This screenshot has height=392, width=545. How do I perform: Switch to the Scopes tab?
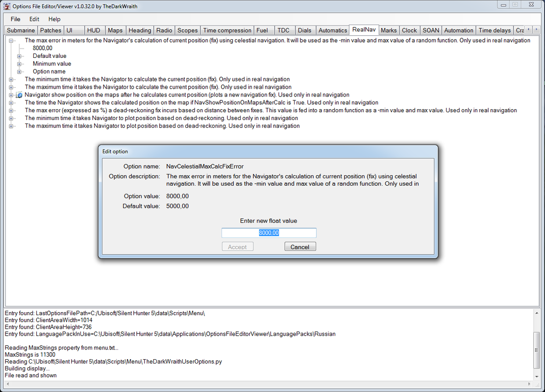(187, 30)
